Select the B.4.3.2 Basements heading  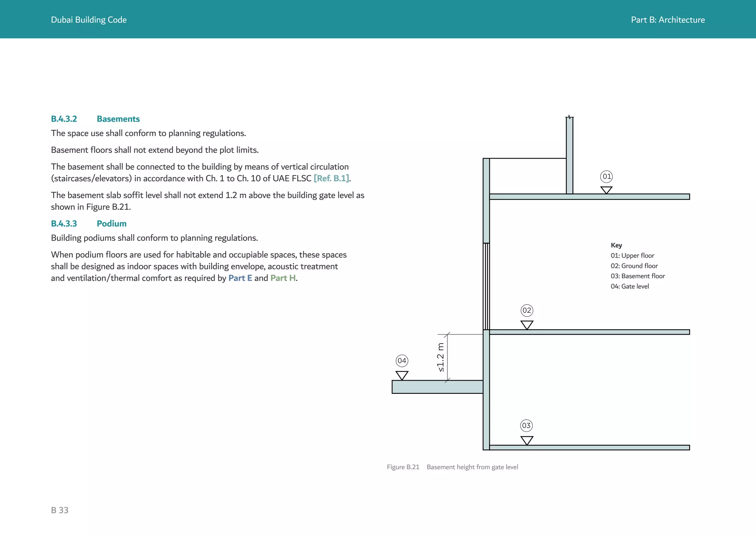coord(95,119)
